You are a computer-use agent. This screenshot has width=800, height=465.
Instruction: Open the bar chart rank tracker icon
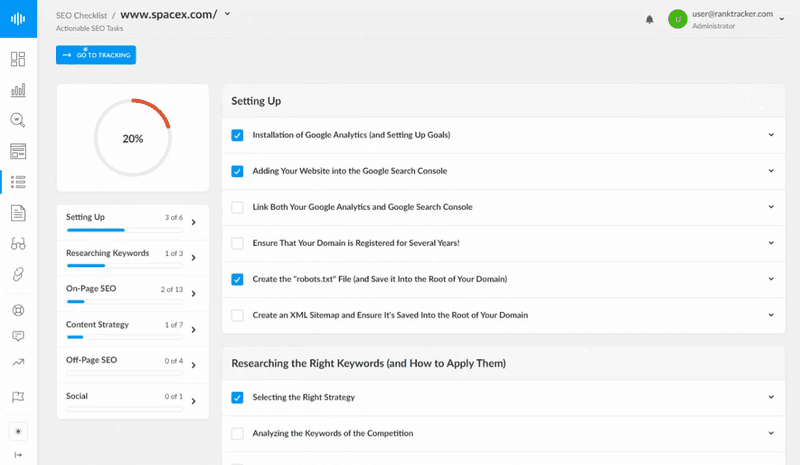18,90
